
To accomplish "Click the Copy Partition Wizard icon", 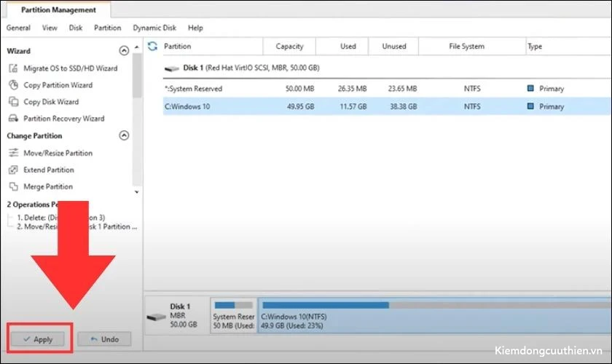I will point(13,84).
